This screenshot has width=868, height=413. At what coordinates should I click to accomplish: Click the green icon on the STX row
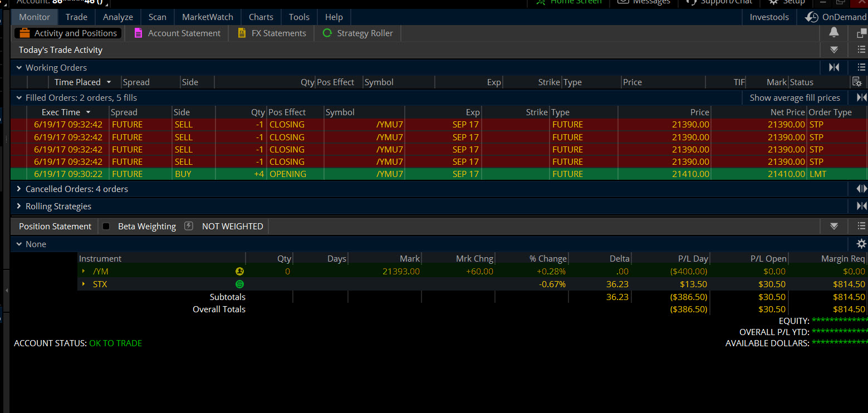click(239, 284)
